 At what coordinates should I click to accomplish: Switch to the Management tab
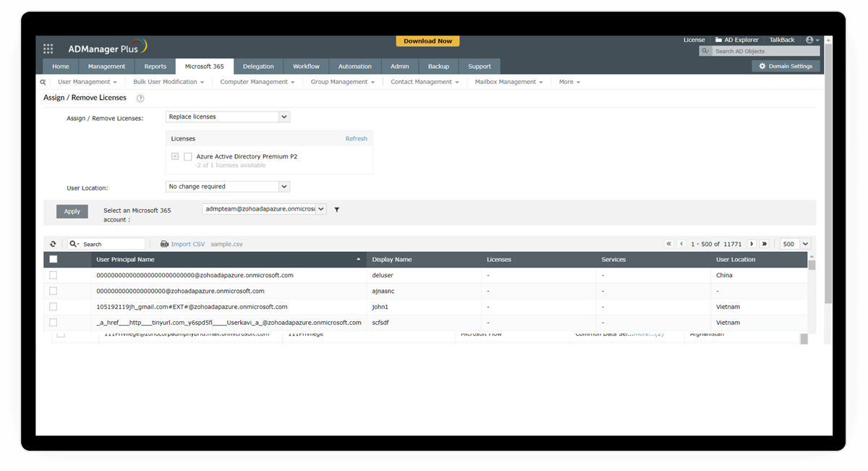tap(106, 67)
